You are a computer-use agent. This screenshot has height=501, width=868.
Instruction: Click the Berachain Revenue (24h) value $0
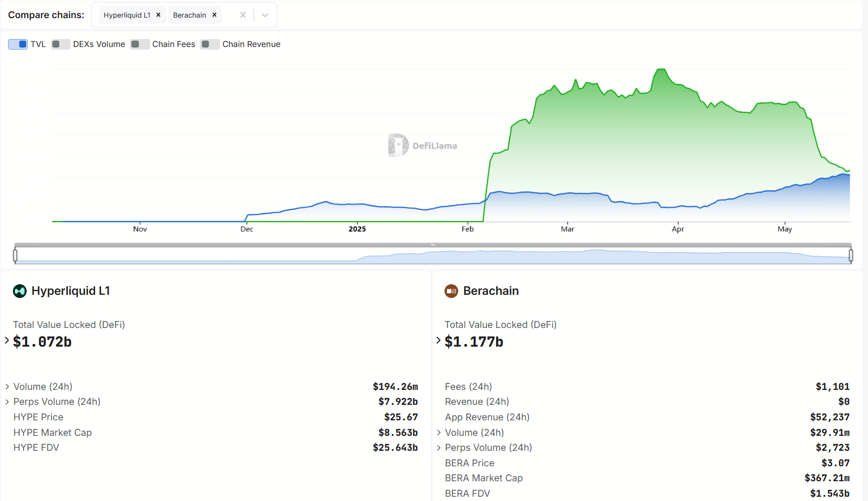844,402
